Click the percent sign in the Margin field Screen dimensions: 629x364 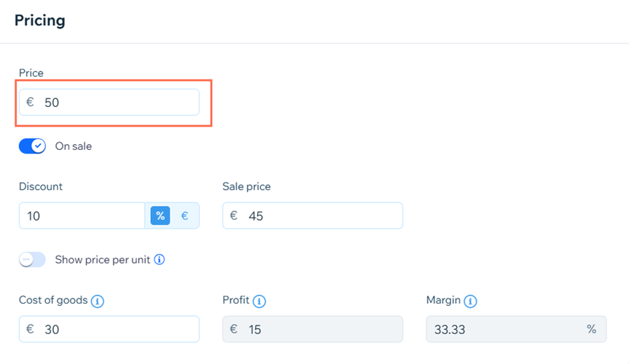[591, 329]
